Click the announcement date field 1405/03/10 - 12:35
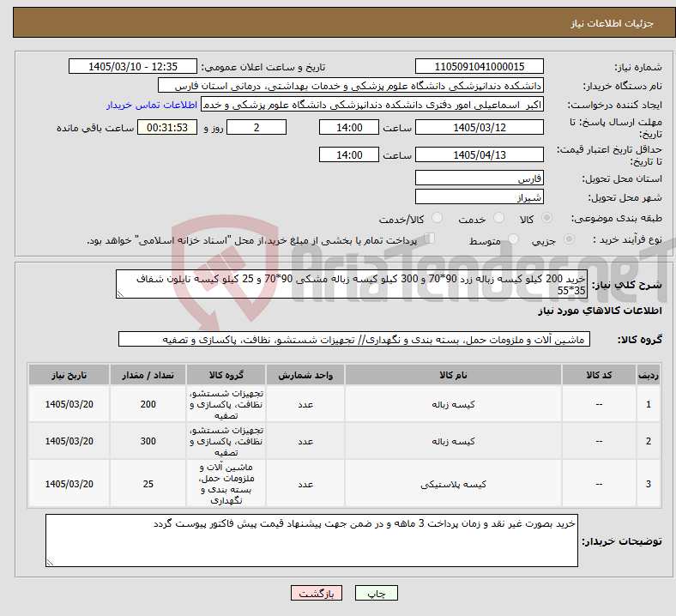676x616 pixels. pos(133,66)
